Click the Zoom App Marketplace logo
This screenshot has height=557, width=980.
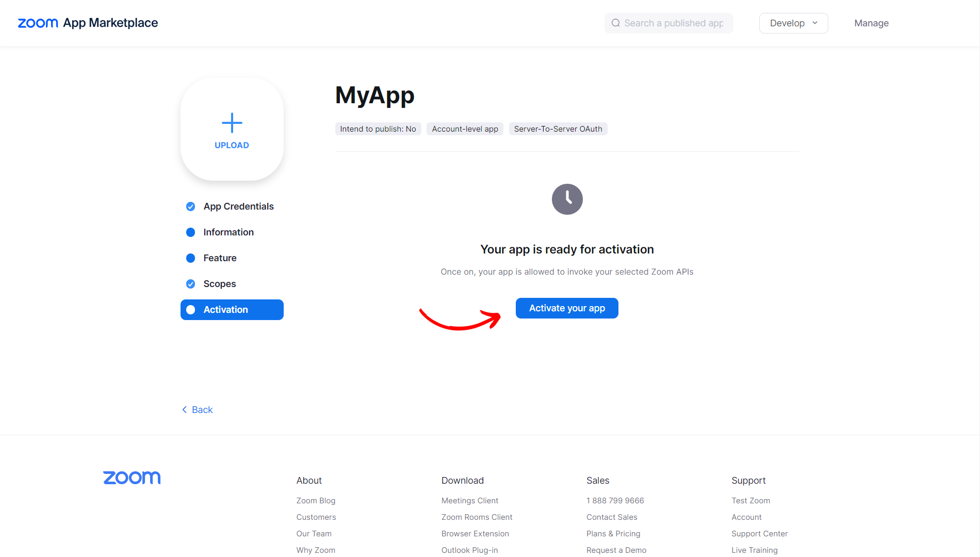(x=88, y=23)
